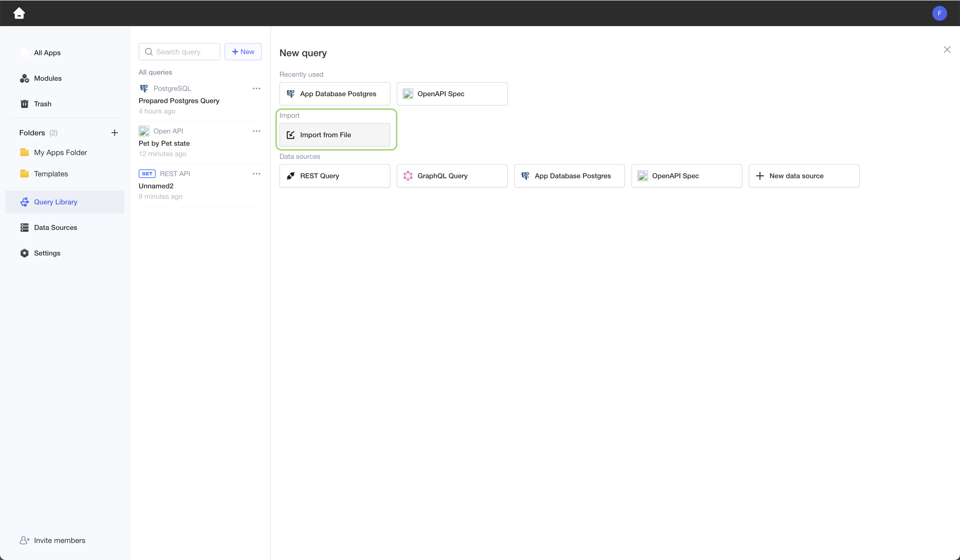Viewport: 960px width, 560px height.
Task: Open options menu for Unnamed2 query
Action: [x=256, y=174]
